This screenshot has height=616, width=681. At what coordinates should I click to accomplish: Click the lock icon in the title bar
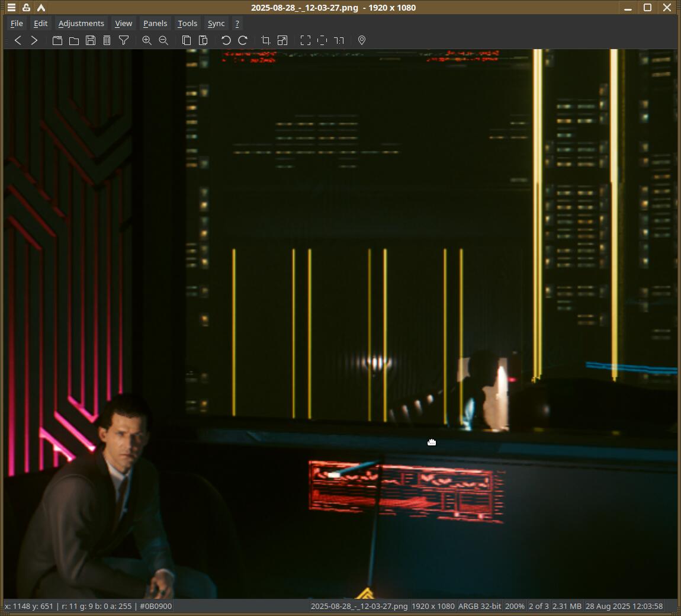(x=27, y=7)
